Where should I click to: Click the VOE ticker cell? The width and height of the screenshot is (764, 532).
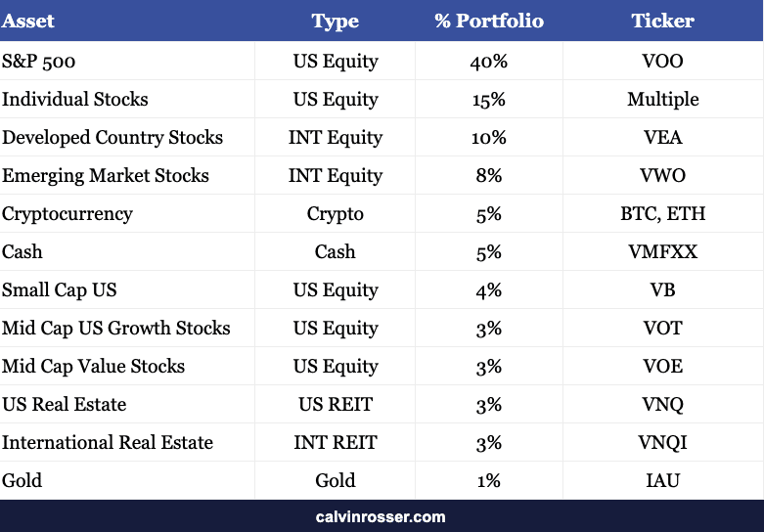tap(662, 366)
